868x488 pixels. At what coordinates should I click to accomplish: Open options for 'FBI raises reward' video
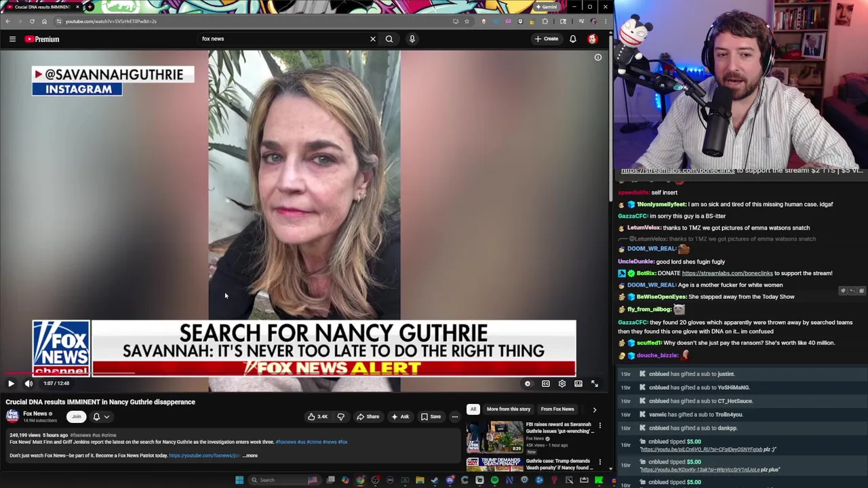[x=599, y=426]
